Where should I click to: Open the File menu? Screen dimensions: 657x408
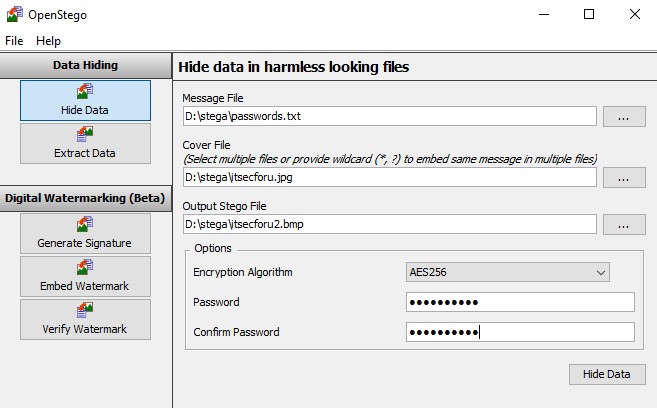coord(14,41)
